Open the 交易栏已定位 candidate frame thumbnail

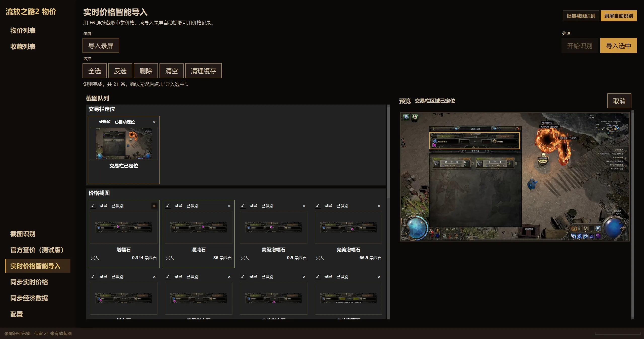pyautogui.click(x=124, y=143)
